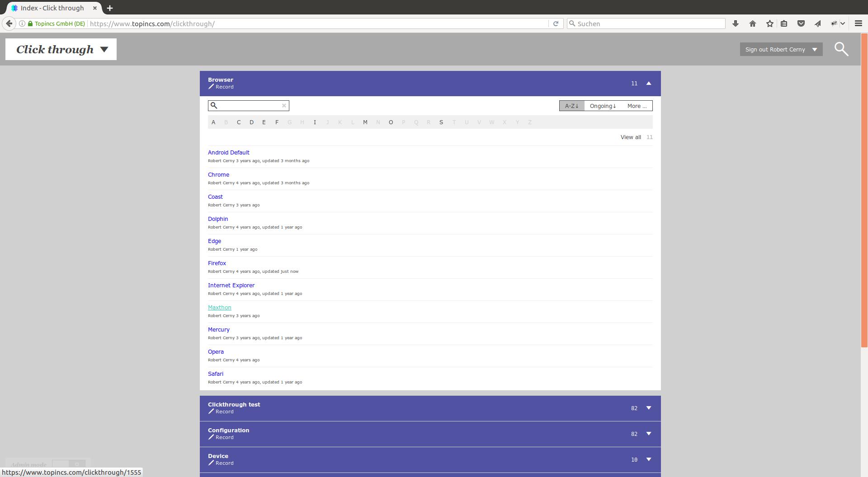The height and width of the screenshot is (477, 868).
Task: Bookmark this page with the star icon
Action: [770, 23]
